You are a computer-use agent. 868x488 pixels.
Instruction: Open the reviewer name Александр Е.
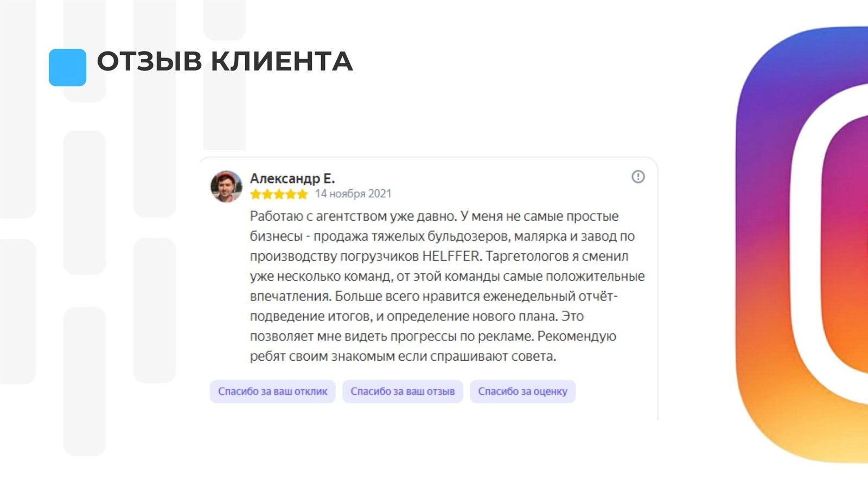292,178
